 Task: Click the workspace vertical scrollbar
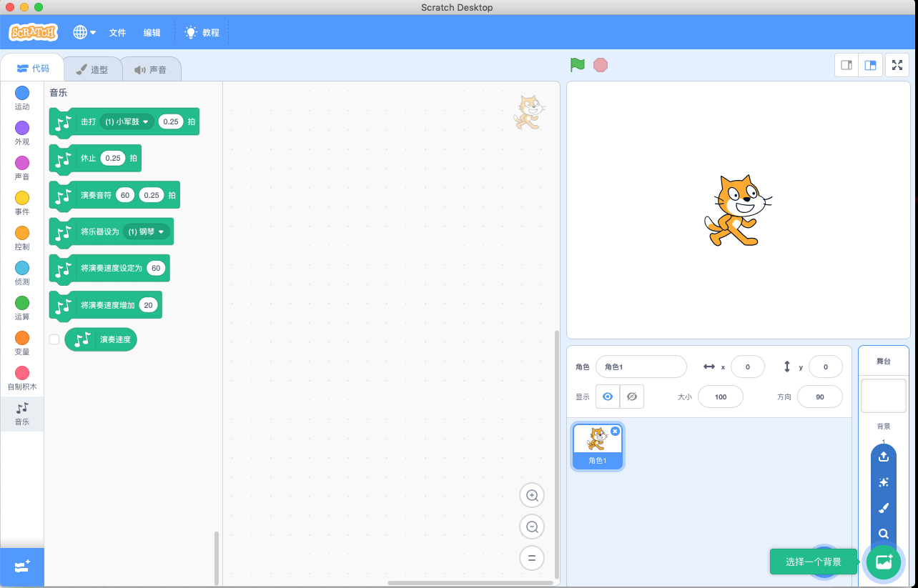[x=557, y=454]
